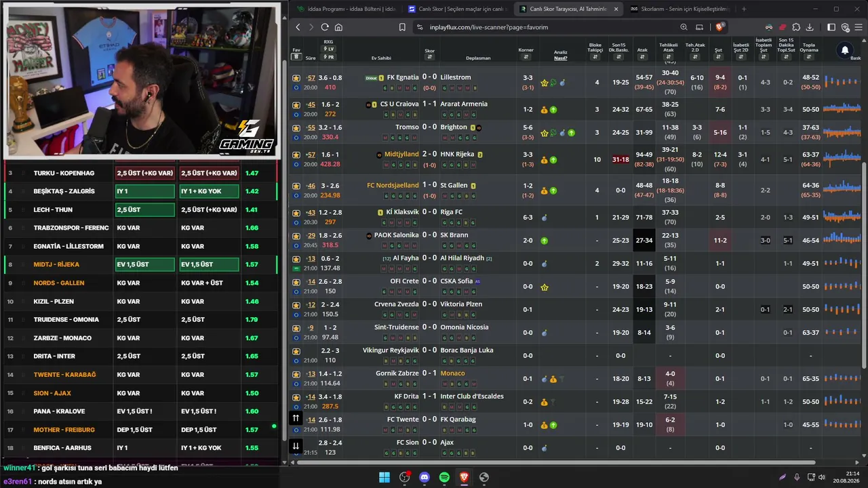
Task: Switch to Canlı Skor Seçilen maçlar tab
Action: [456, 9]
